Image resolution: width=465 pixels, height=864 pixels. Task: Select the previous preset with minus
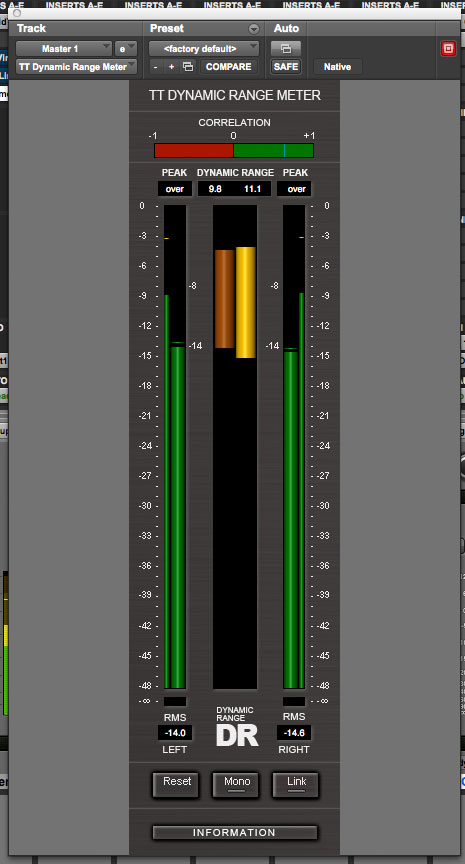coord(156,67)
